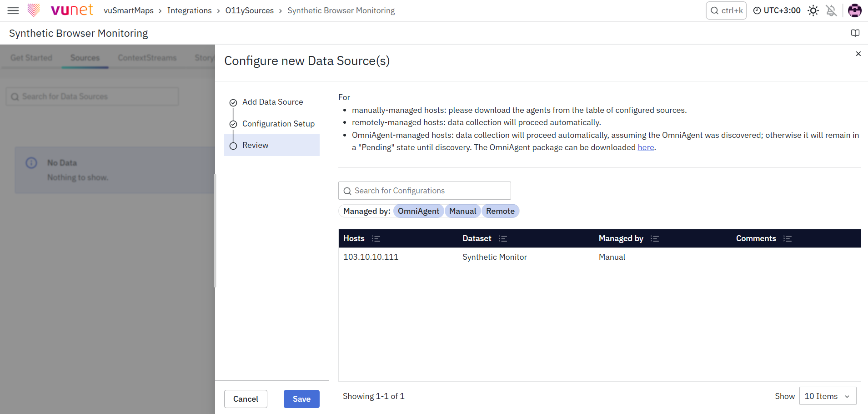
Task: Open Comments column filter icon
Action: pyautogui.click(x=788, y=238)
